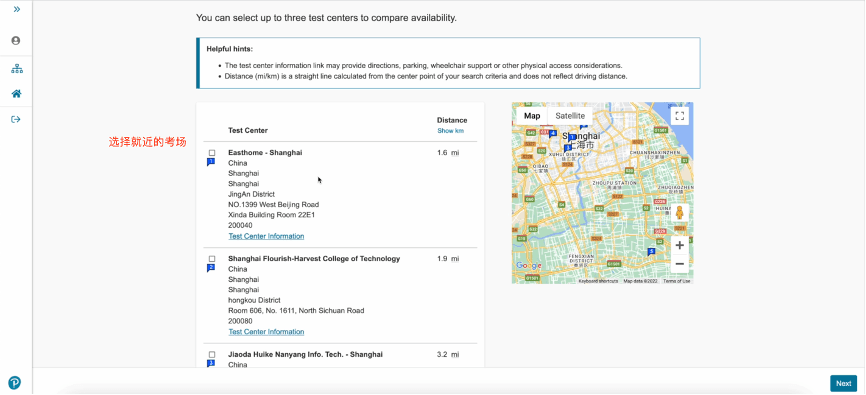Screen dimensions: 866x395
Task: Click NO.1399 West Beijing Road address
Action: [273, 204]
